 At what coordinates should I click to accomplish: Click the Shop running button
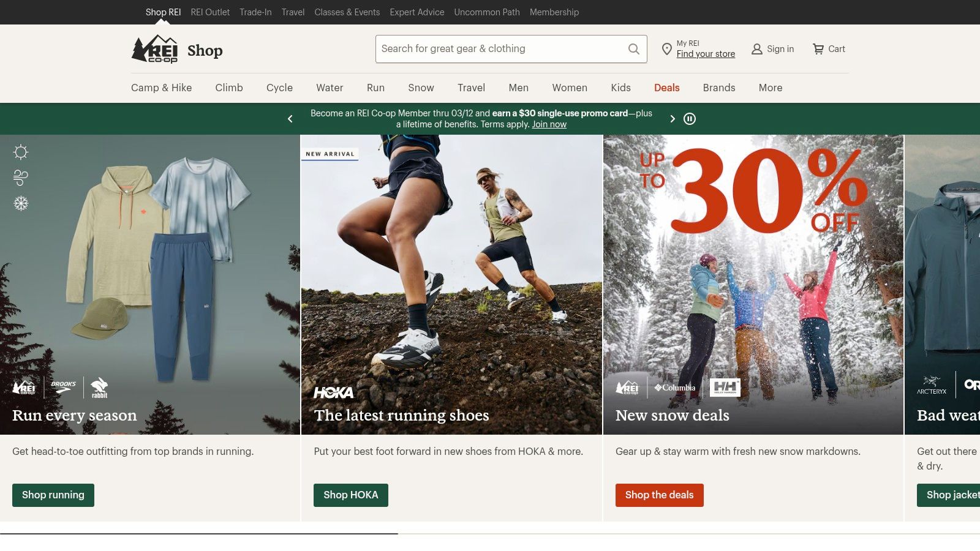(53, 495)
